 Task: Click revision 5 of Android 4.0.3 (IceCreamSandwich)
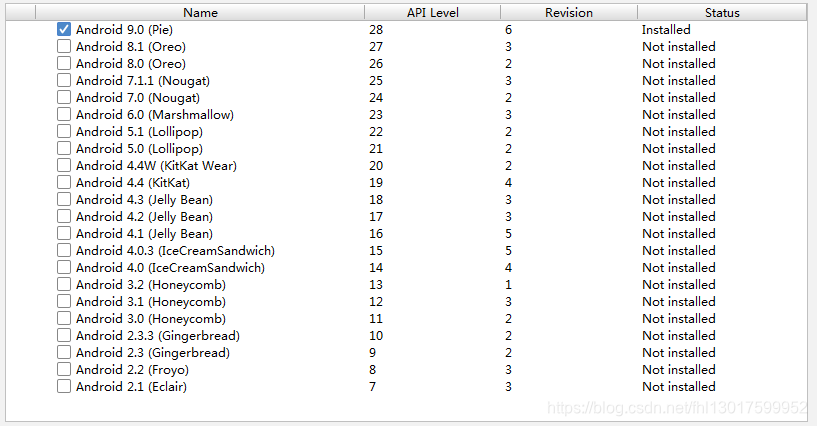click(x=508, y=250)
